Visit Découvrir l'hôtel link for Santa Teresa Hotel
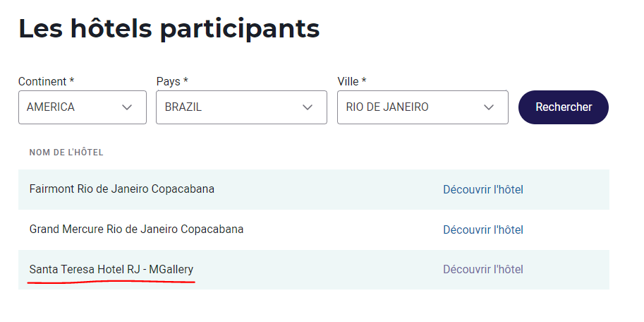644x322 pixels. coord(483,270)
